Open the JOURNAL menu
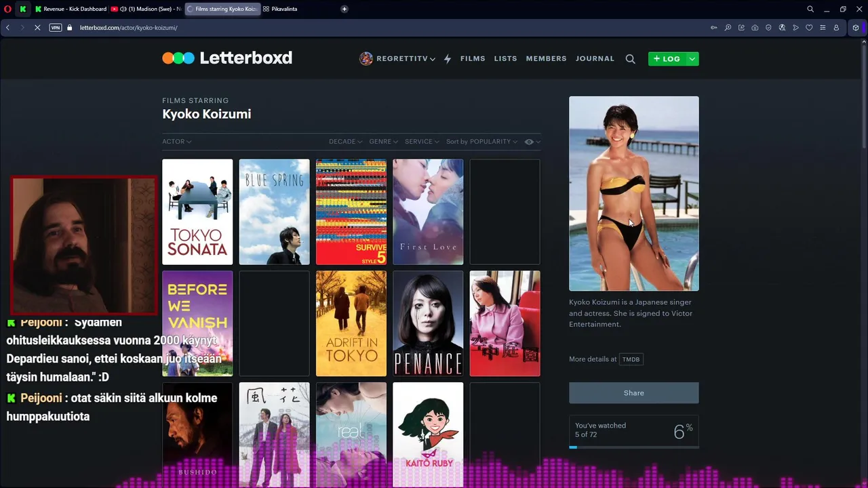The height and width of the screenshot is (488, 868). (x=595, y=59)
